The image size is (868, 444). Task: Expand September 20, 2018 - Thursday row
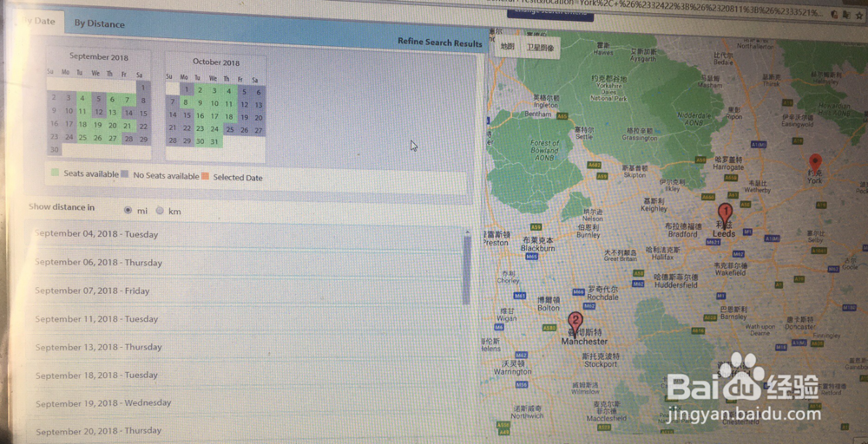pyautogui.click(x=244, y=431)
